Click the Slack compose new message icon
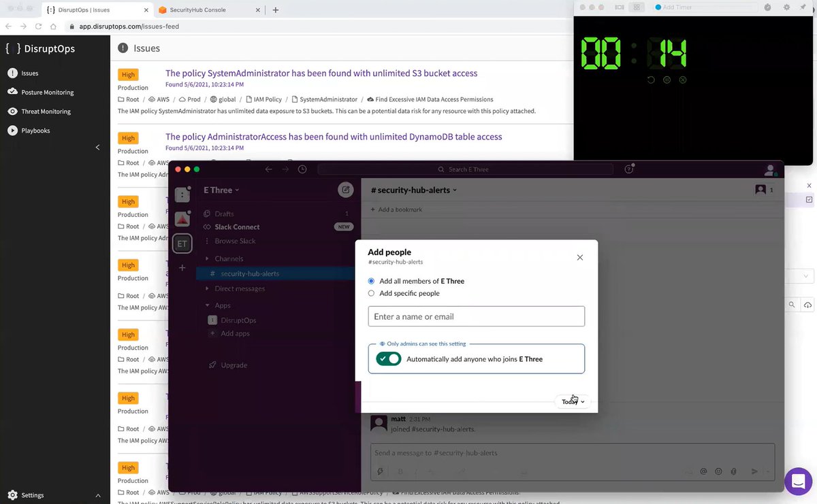This screenshot has width=817, height=504. click(346, 190)
